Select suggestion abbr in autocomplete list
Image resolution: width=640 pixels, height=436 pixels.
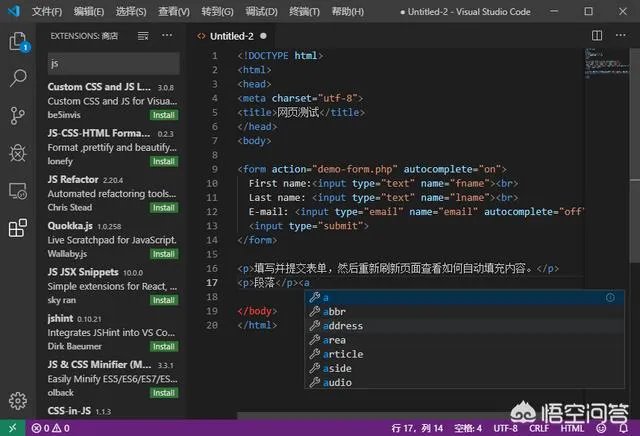[464, 312]
